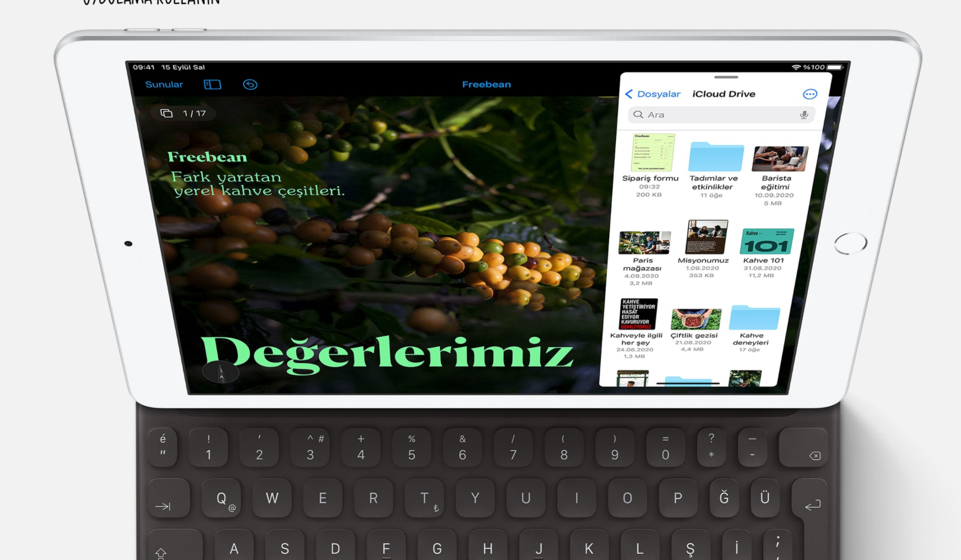This screenshot has width=961, height=560.
Task: Open the Tadımlar ve etkinlikler folder
Action: point(713,170)
